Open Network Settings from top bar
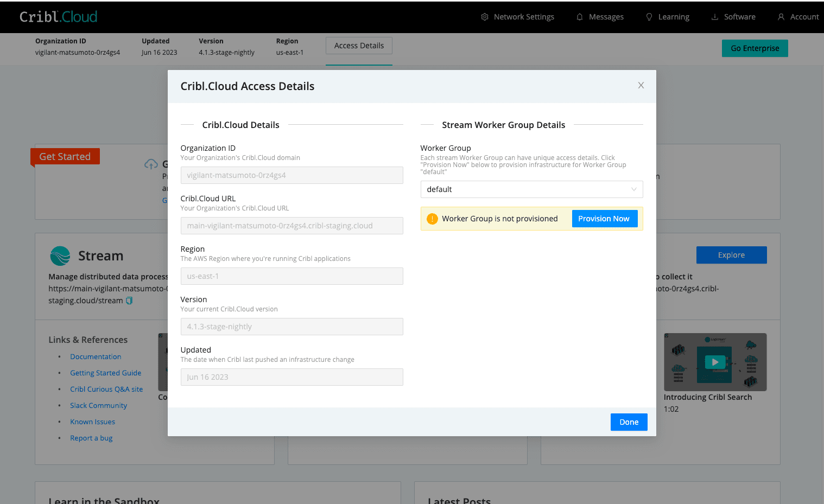This screenshot has width=824, height=504. point(517,17)
